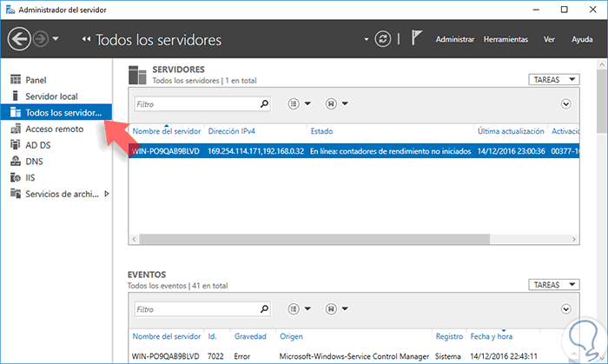
Task: Click servers table scroll left arrow
Action: (134, 239)
